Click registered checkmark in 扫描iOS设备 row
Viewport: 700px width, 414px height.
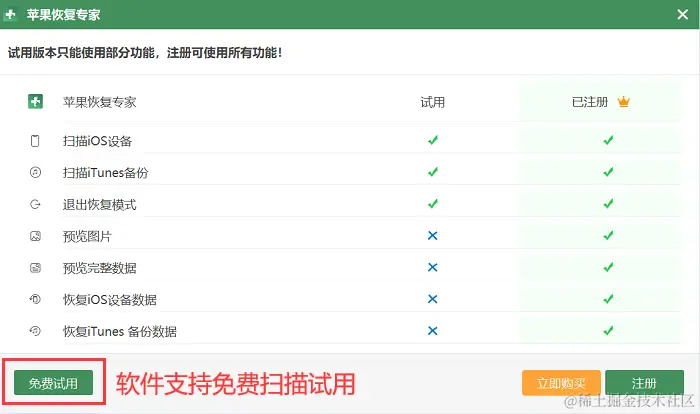pos(608,140)
